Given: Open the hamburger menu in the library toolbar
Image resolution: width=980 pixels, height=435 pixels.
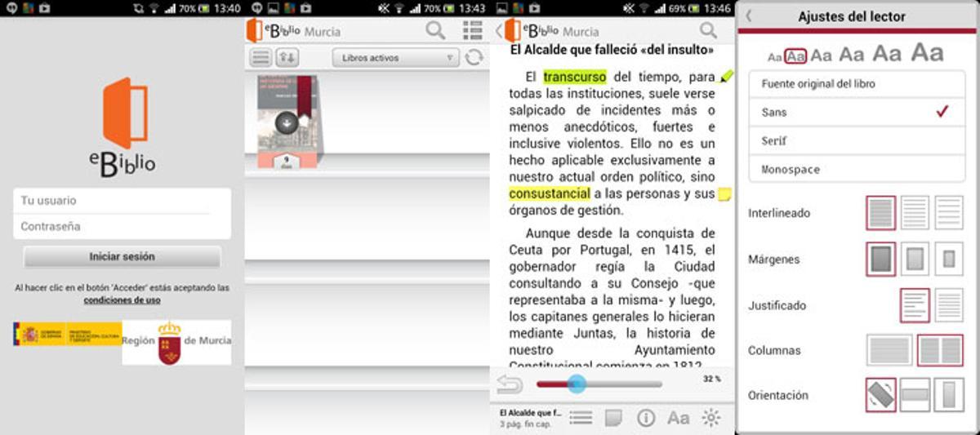Looking at the screenshot, I should (261, 58).
